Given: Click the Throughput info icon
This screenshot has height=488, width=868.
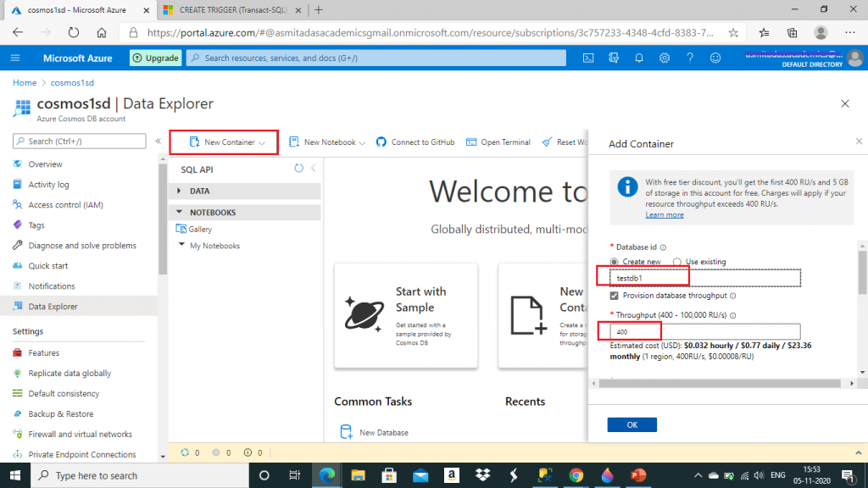Looking at the screenshot, I should [732, 315].
